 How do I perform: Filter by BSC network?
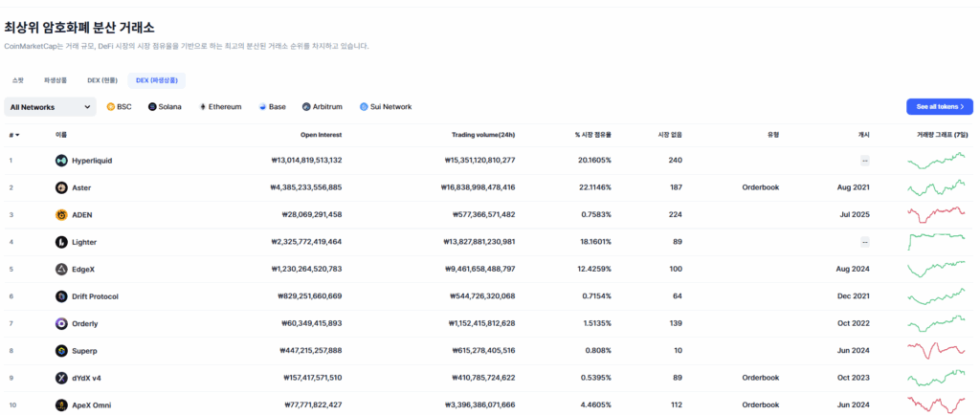120,107
